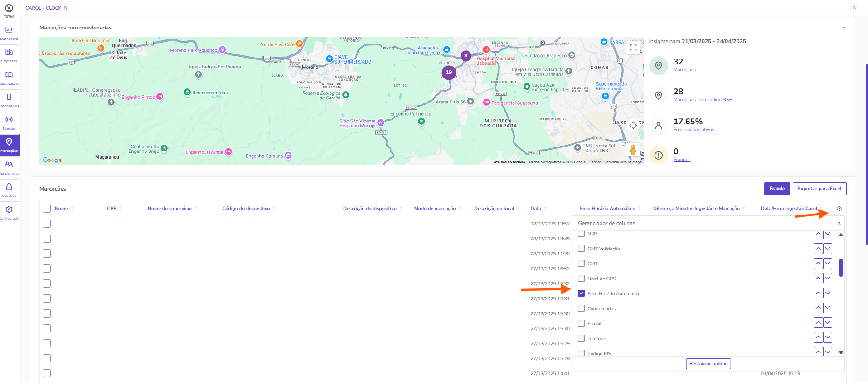Open 'Informar erro no mapa' link
This screenshot has height=386, width=868.
pos(623,162)
